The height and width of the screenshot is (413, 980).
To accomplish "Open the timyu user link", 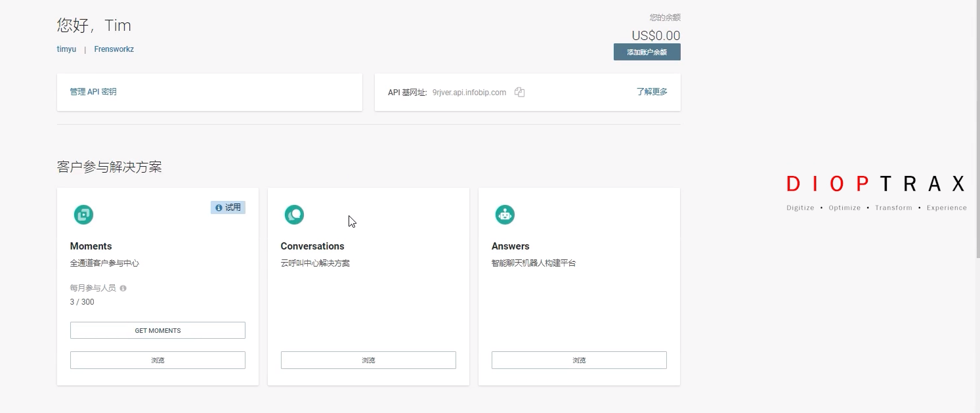I will [66, 49].
